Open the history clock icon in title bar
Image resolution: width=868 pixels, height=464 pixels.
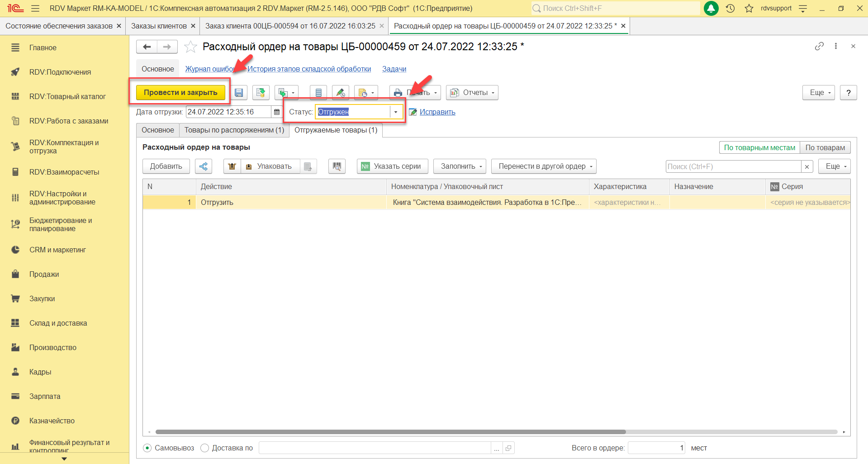pos(730,8)
